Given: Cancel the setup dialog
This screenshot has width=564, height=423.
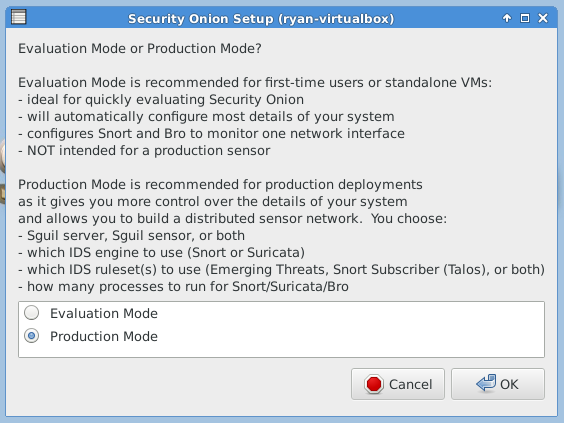Looking at the screenshot, I should point(398,384).
